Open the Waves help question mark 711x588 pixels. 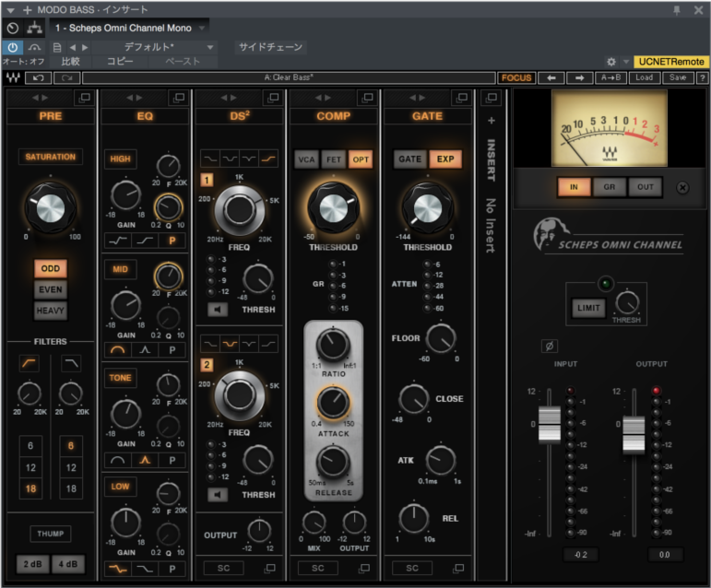coord(703,78)
